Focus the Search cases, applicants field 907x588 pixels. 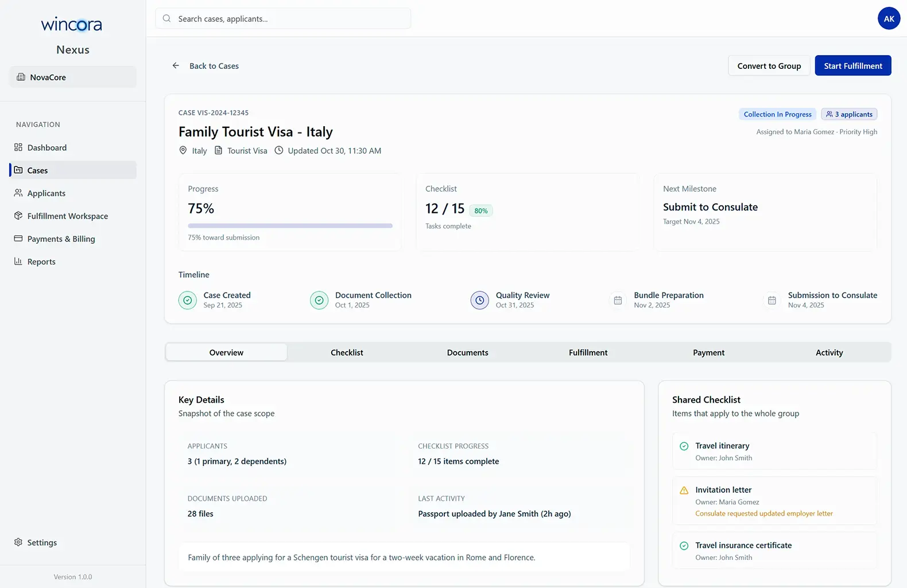pyautogui.click(x=283, y=19)
